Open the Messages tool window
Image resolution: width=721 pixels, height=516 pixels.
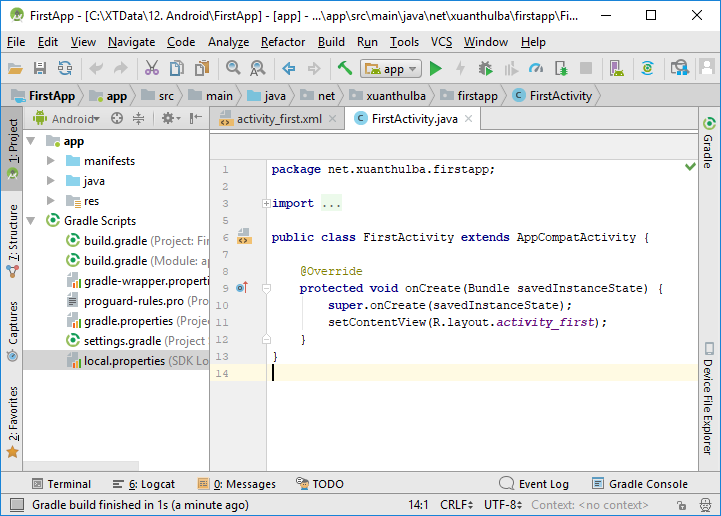236,484
